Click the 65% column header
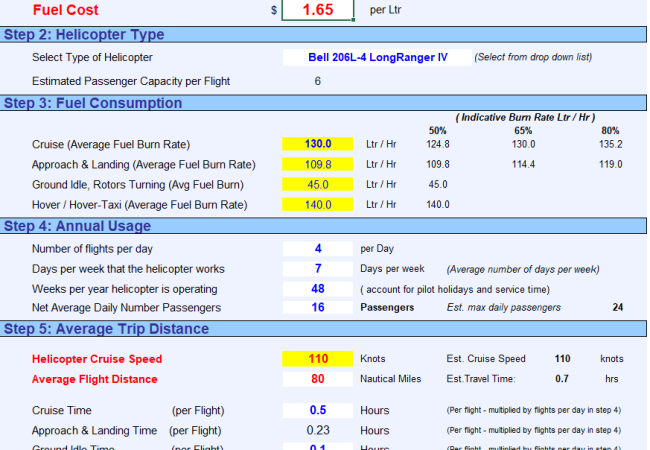Image resolution: width=650 pixels, height=450 pixels. coord(523,131)
